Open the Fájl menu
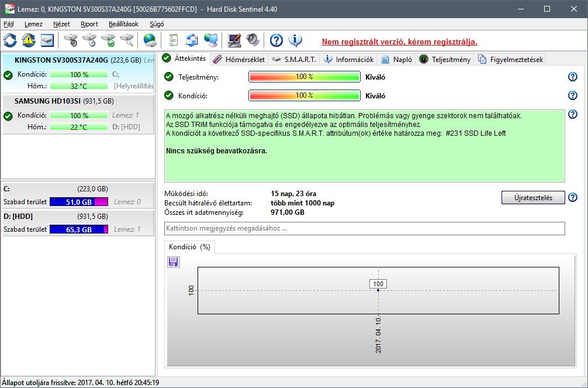This screenshot has height=388, width=588. (9, 24)
